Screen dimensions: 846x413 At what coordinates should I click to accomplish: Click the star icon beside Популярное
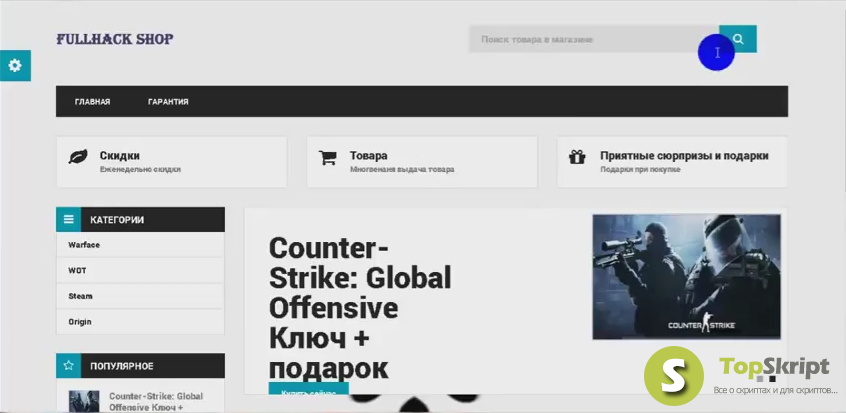[69, 365]
